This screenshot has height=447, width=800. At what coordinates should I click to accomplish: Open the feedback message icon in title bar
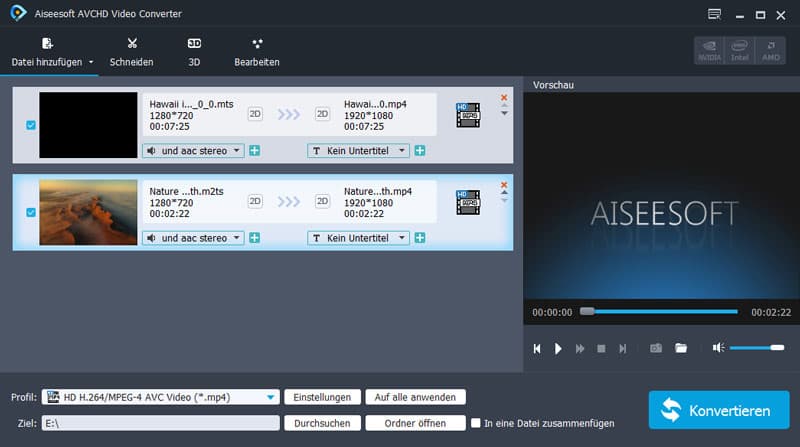714,14
